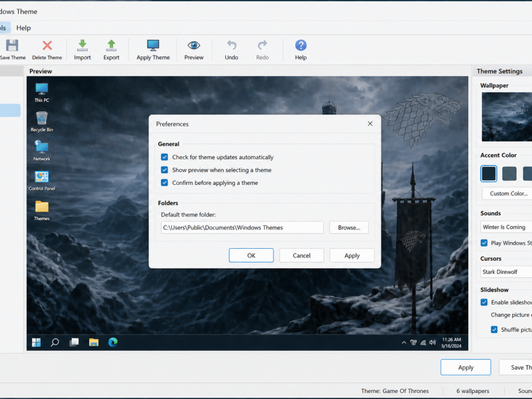
Task: Click the Browse... button for theme folder
Action: pos(348,227)
